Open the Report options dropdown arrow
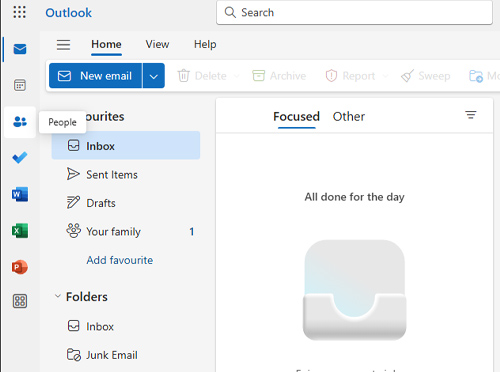Screen dimensions: 500x372 [x=385, y=76]
